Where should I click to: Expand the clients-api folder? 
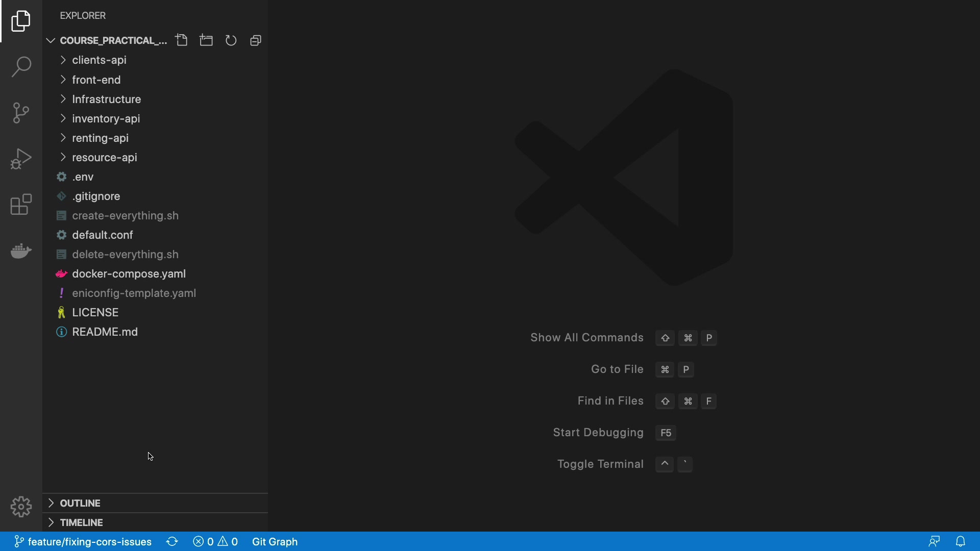pos(99,60)
